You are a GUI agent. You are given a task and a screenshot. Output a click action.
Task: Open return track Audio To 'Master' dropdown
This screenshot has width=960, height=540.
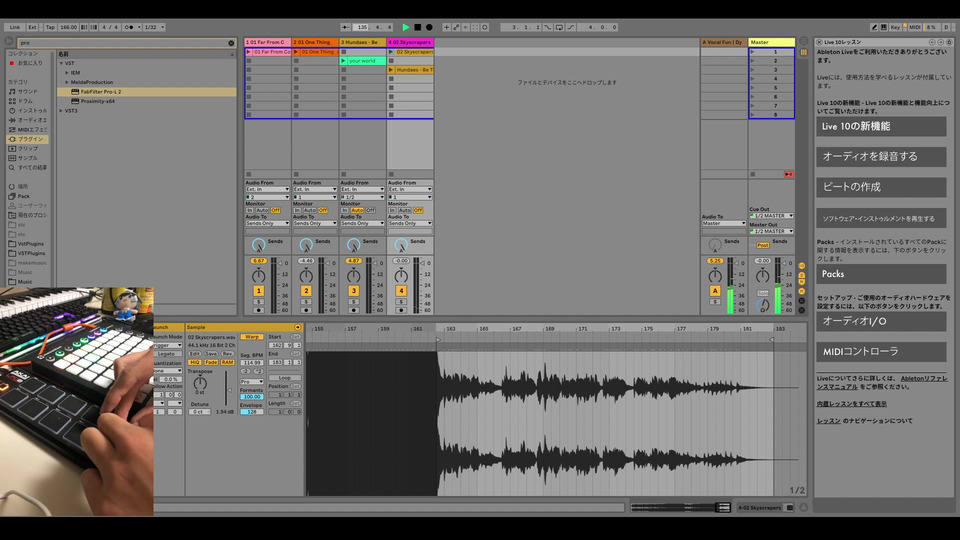pyautogui.click(x=724, y=223)
